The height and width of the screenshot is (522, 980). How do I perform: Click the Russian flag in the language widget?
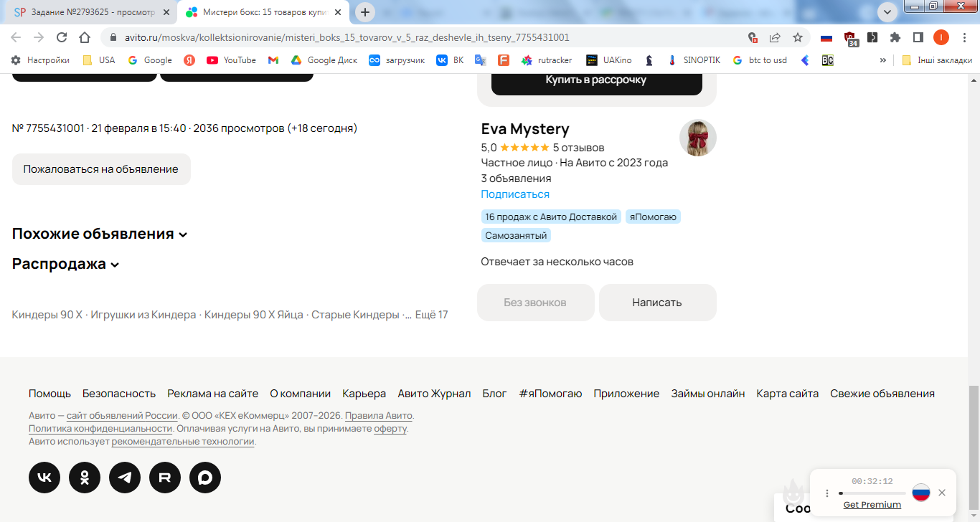(x=921, y=493)
